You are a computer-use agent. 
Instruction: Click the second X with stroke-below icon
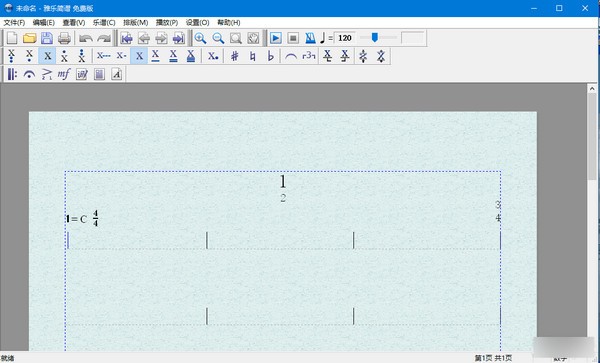345,56
